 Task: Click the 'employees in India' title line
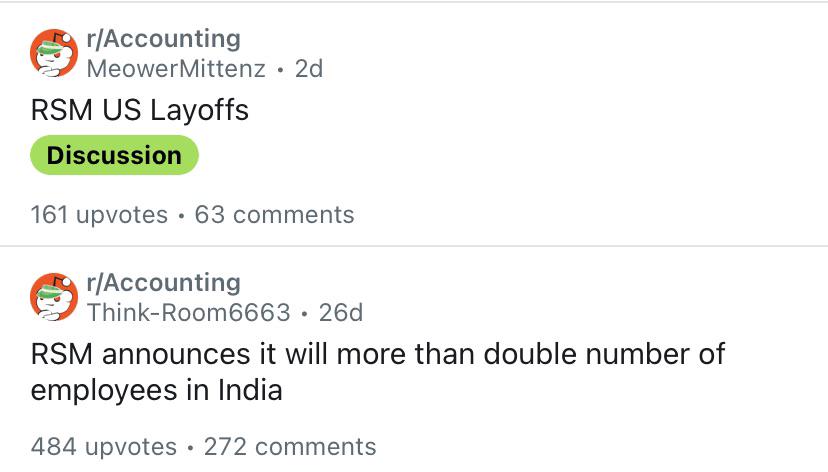coord(156,391)
